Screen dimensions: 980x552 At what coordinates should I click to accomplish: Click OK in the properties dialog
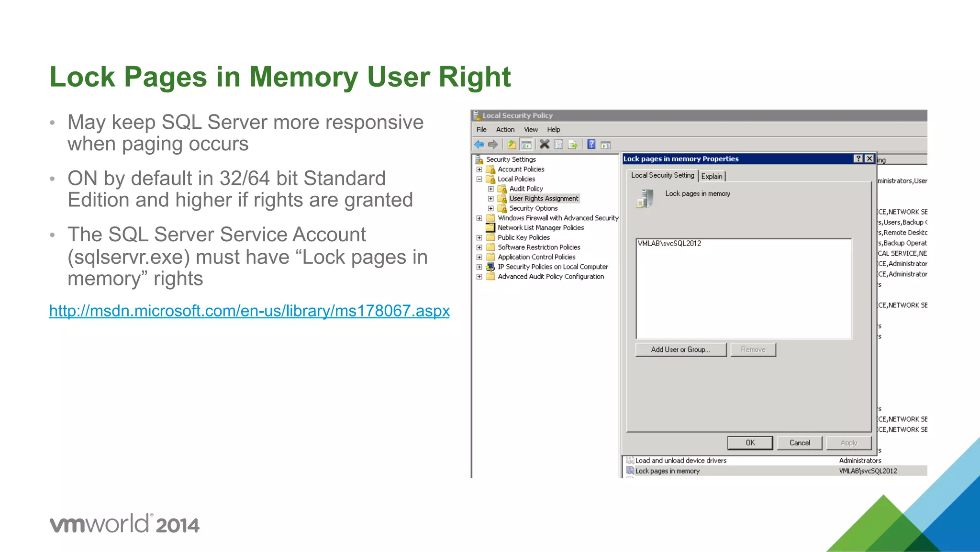tap(750, 443)
